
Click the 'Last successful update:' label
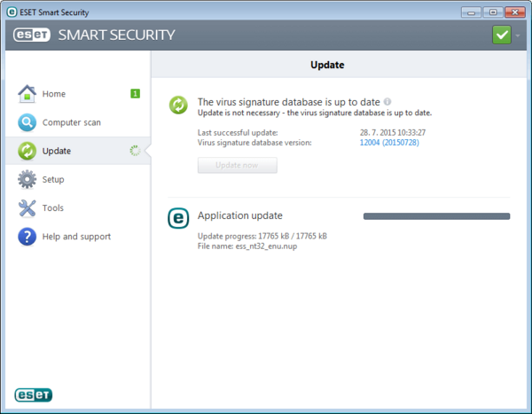[238, 133]
